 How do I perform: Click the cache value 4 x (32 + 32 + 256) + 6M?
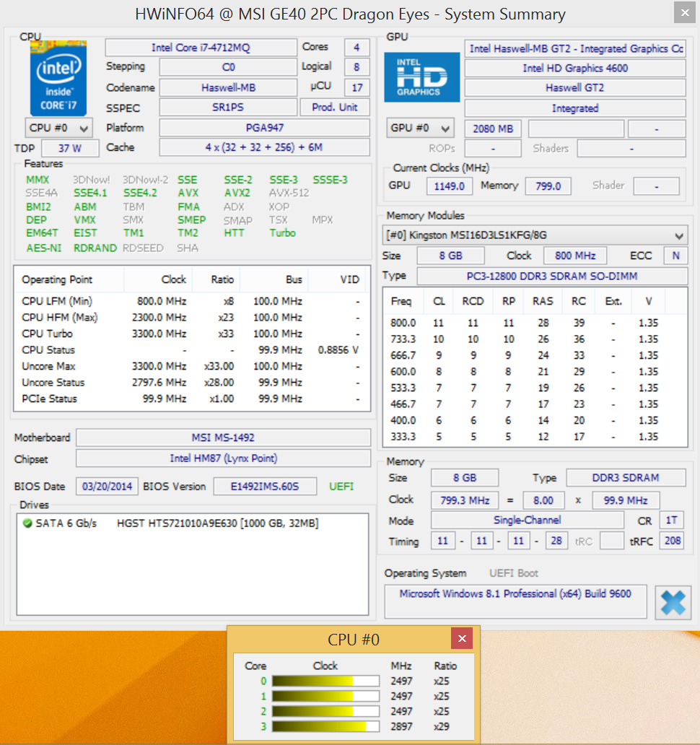pos(265,147)
